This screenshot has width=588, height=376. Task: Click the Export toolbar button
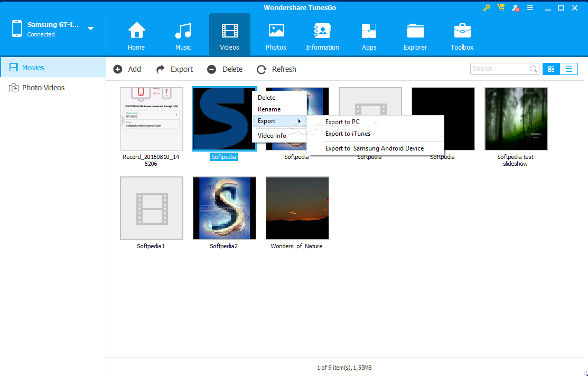[x=174, y=69]
